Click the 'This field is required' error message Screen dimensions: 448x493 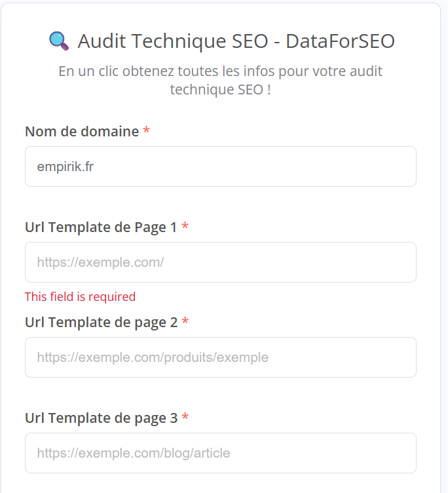(80, 296)
